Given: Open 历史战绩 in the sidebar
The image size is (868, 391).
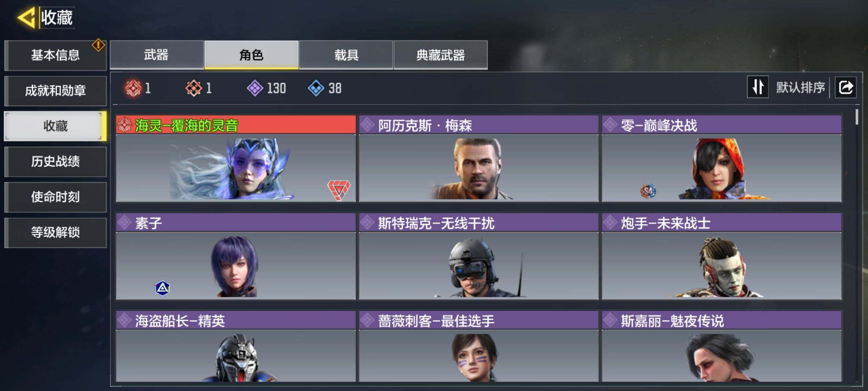Looking at the screenshot, I should (55, 161).
